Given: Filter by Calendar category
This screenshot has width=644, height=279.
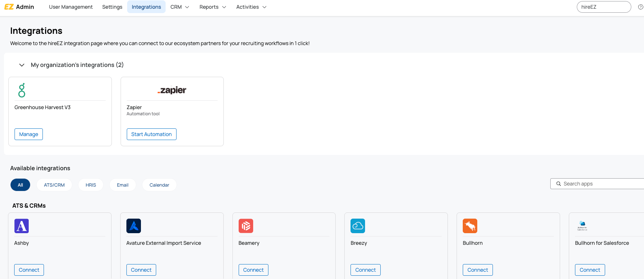Looking at the screenshot, I should point(159,185).
